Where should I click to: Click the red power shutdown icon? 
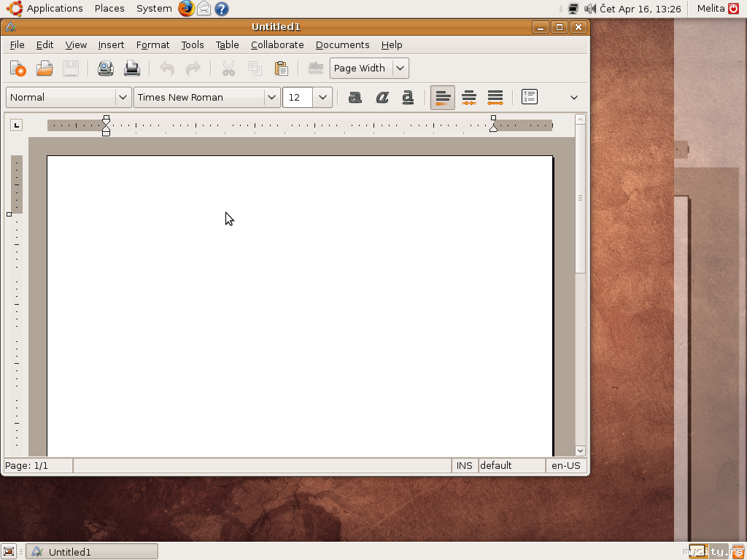734,8
